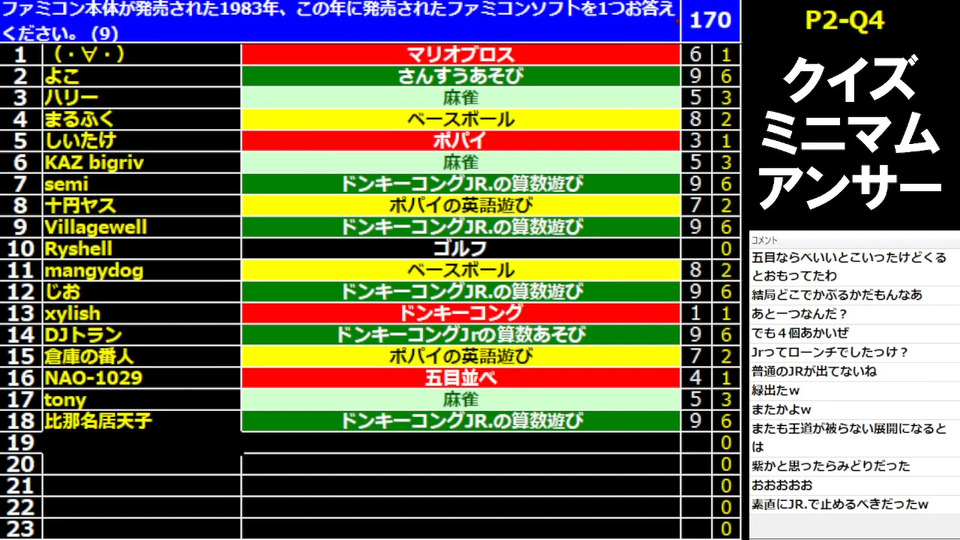
Task: Click player name KAZ bigriv
Action: 94,162
